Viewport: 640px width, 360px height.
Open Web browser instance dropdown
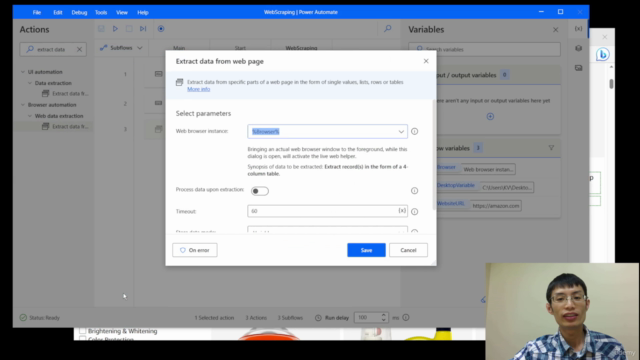401,131
